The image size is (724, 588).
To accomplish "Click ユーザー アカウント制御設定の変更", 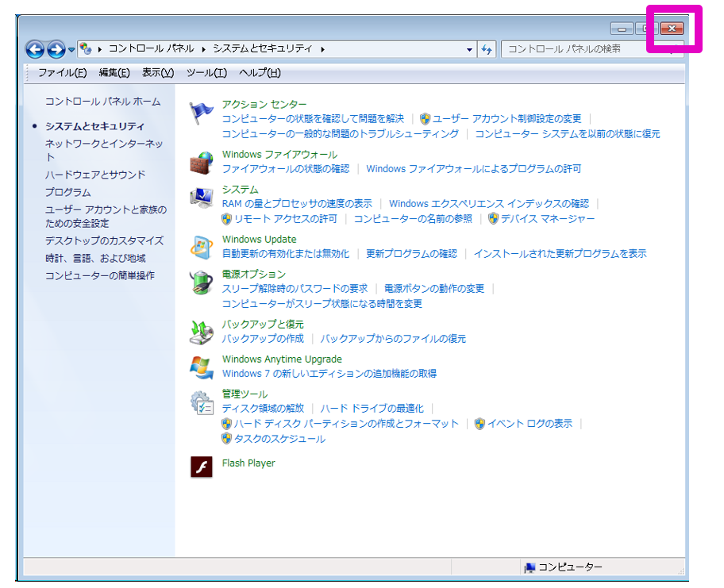I will click(506, 118).
